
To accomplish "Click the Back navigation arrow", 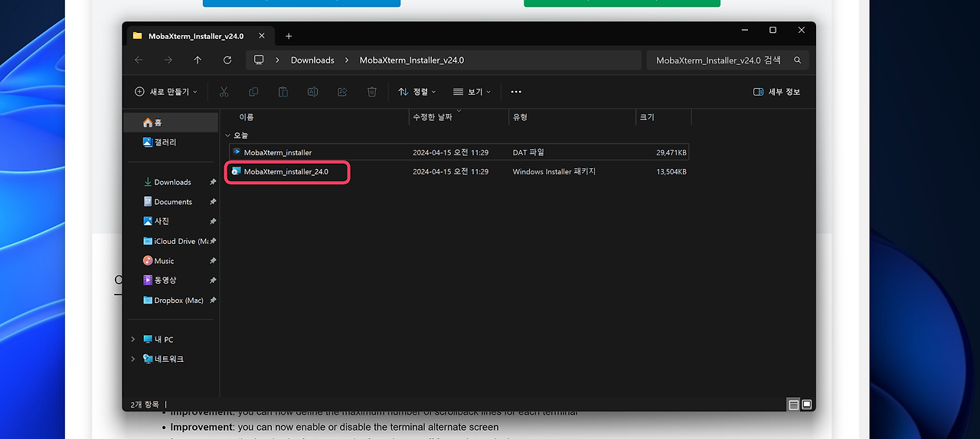I will tap(139, 60).
